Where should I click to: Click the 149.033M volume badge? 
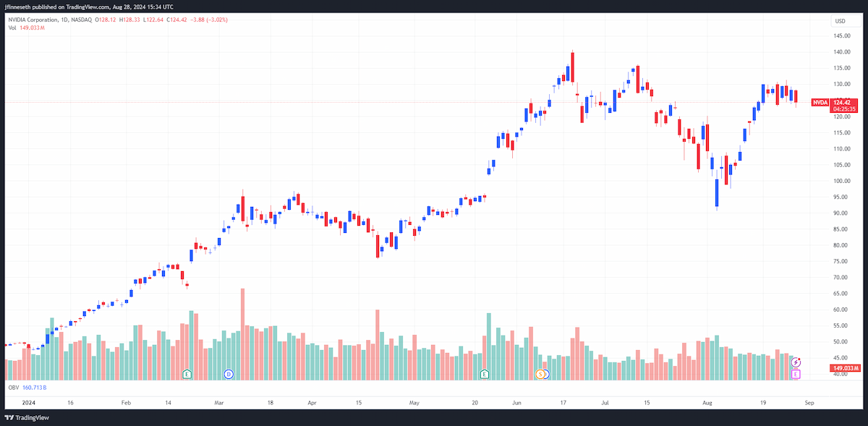coord(844,368)
